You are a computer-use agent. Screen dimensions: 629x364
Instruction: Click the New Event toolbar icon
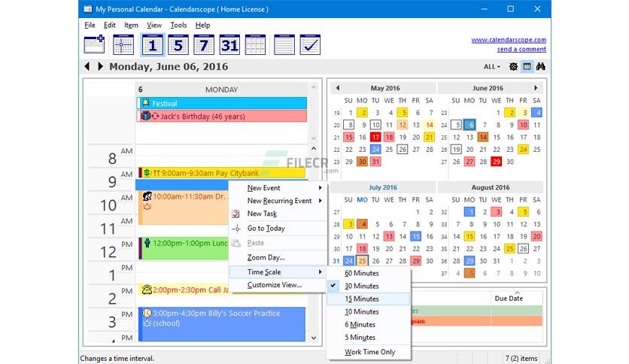(x=94, y=45)
